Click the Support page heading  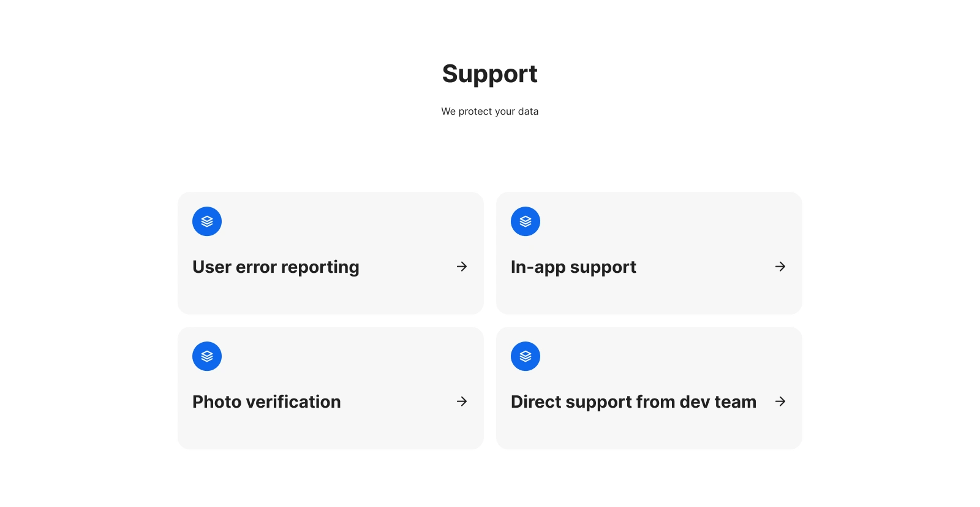pyautogui.click(x=489, y=74)
